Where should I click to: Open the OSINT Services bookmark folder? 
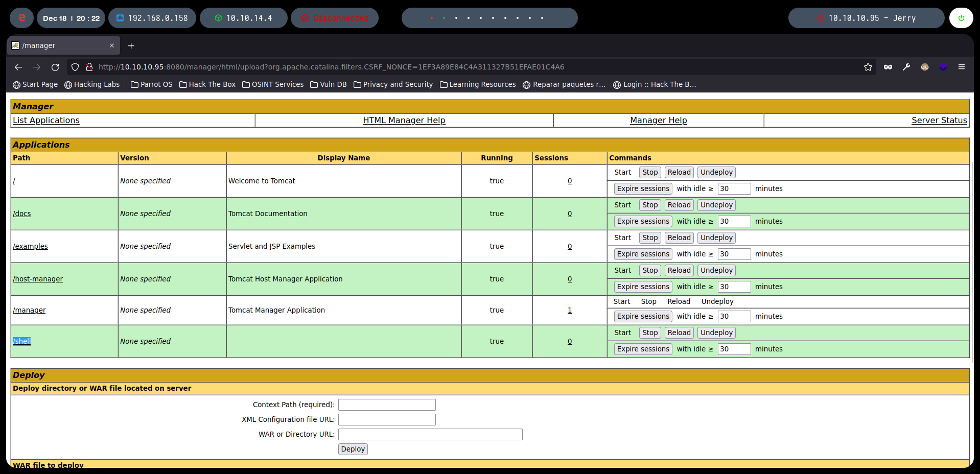tap(273, 84)
